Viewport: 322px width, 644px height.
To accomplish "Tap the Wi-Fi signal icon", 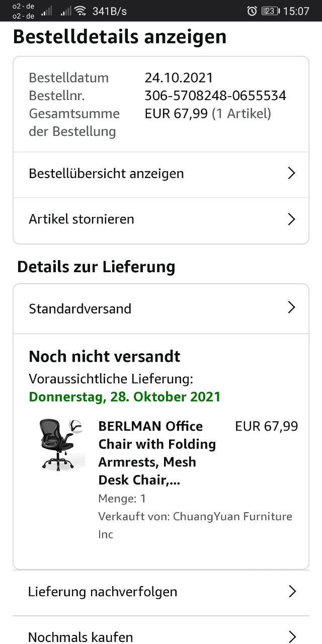I will click(80, 11).
